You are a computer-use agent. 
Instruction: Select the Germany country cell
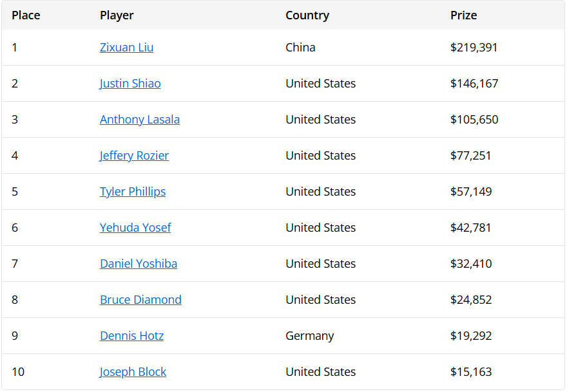point(309,336)
